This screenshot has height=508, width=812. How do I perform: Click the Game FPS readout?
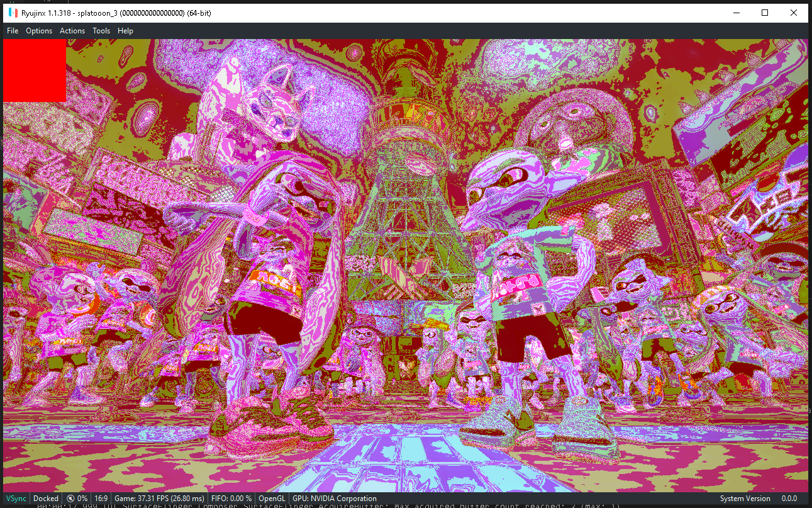[x=159, y=499]
